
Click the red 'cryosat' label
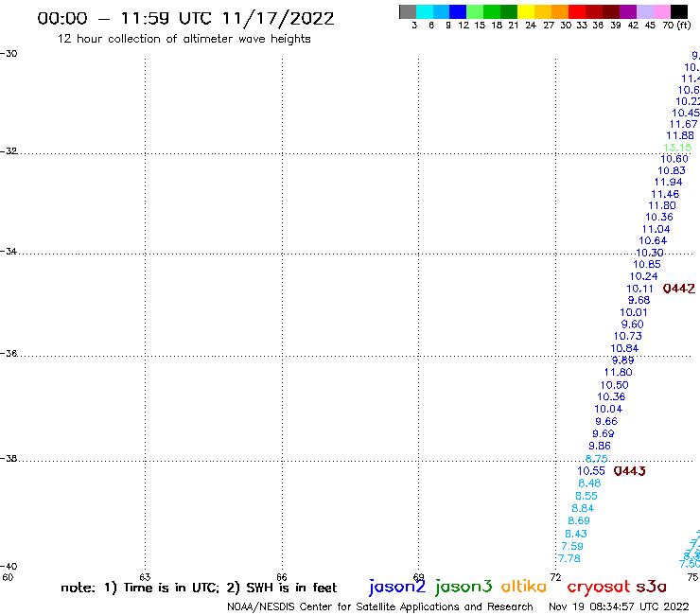pyautogui.click(x=599, y=588)
